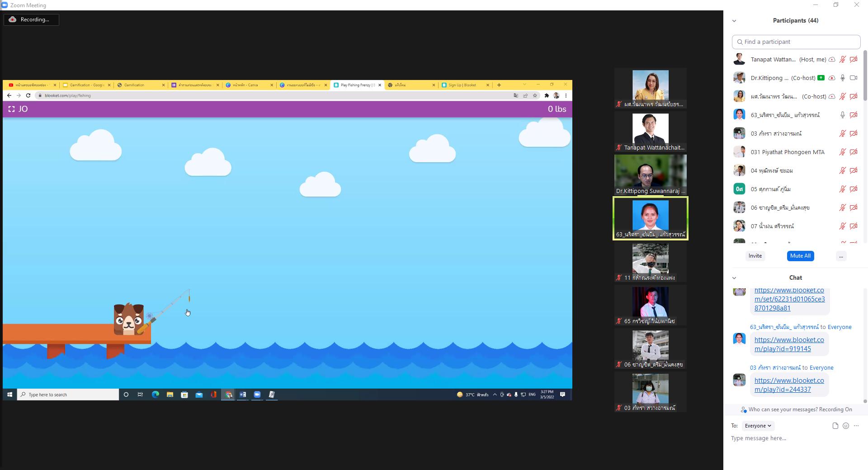Click Type here to search on shared taskbar
This screenshot has height=470, width=868.
click(x=68, y=395)
